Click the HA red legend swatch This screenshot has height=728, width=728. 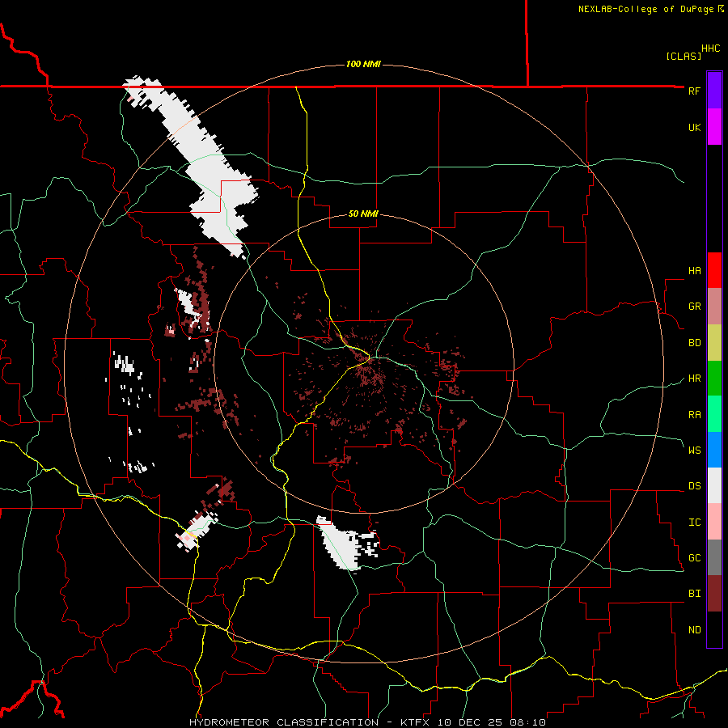pyautogui.click(x=714, y=270)
